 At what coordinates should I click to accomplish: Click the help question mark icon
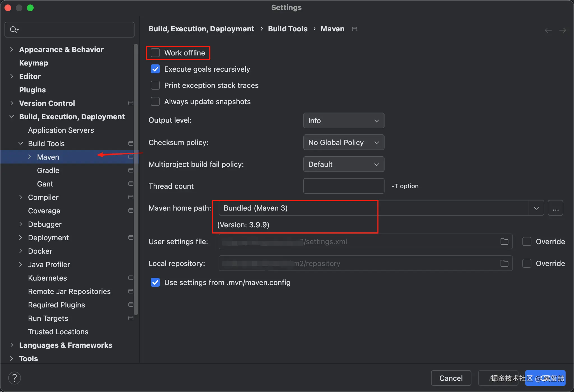15,378
